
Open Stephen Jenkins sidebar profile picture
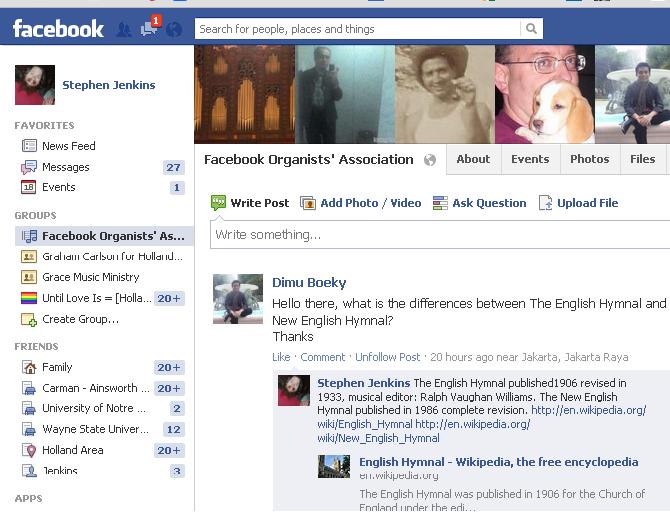pyautogui.click(x=35, y=85)
